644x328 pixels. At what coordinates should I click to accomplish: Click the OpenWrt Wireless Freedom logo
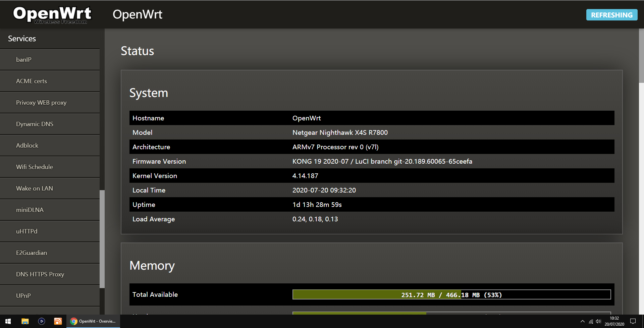(x=52, y=15)
